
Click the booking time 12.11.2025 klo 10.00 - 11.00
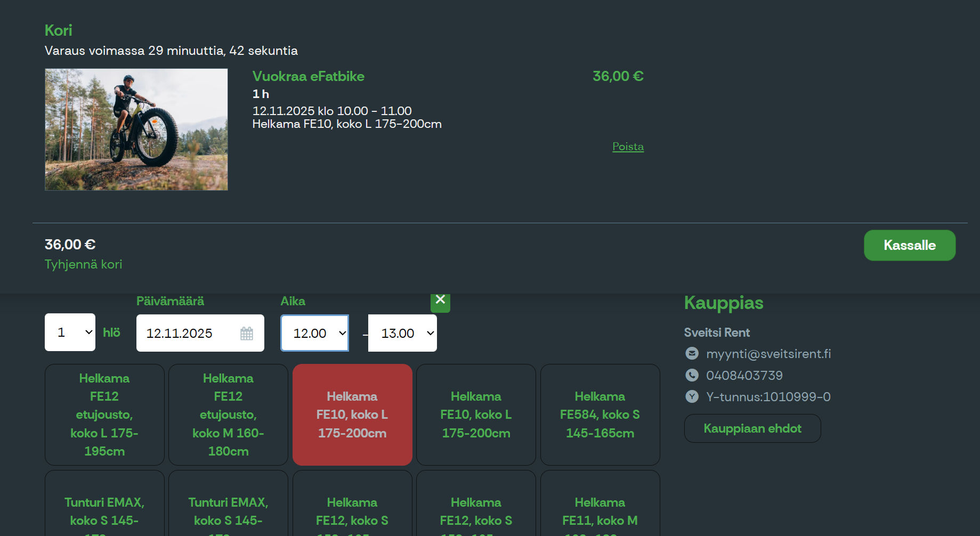click(332, 111)
